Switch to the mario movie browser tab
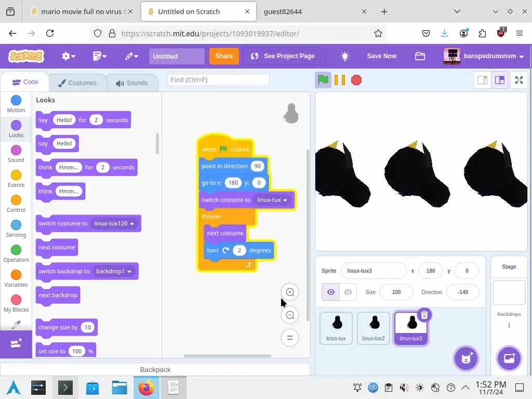Viewport: 532px width, 399px height. coord(82,11)
